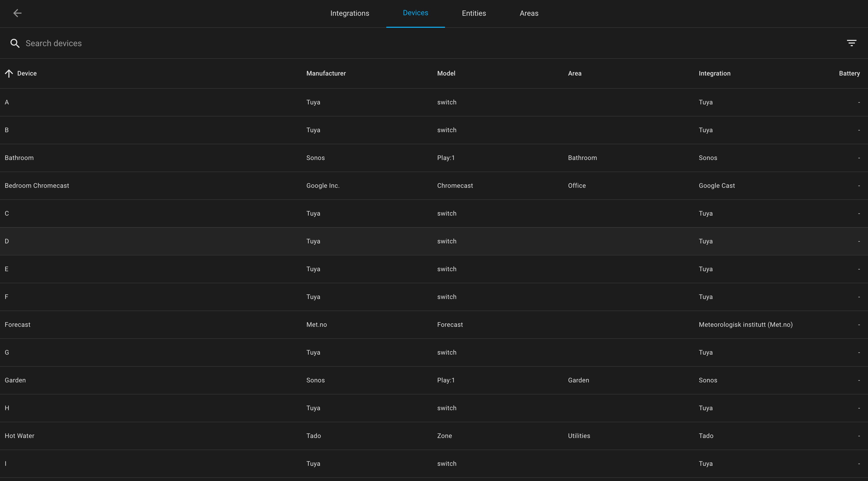868x481 pixels.
Task: Open device A row
Action: [434, 102]
